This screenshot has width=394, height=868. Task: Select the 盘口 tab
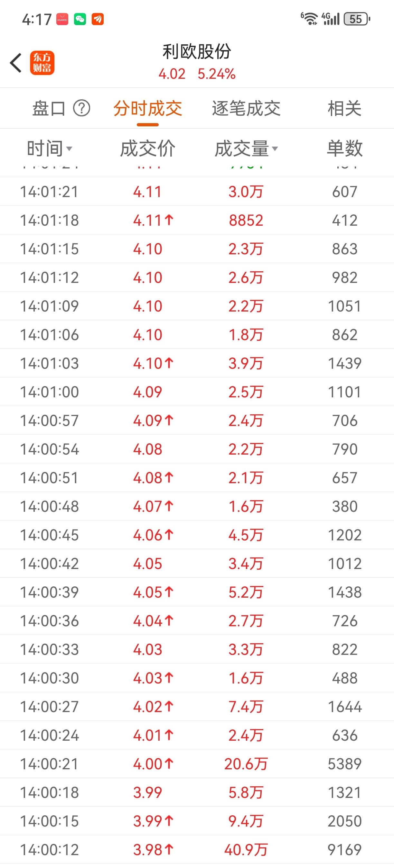click(x=49, y=109)
